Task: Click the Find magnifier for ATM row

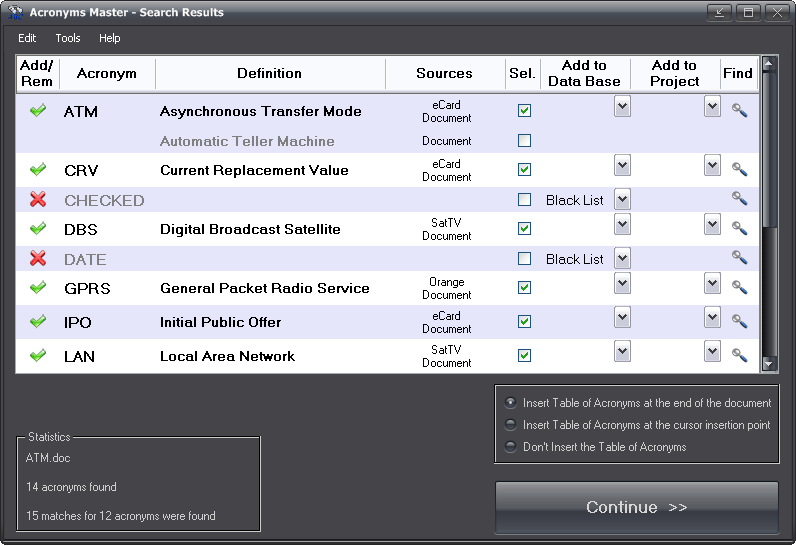Action: [739, 110]
